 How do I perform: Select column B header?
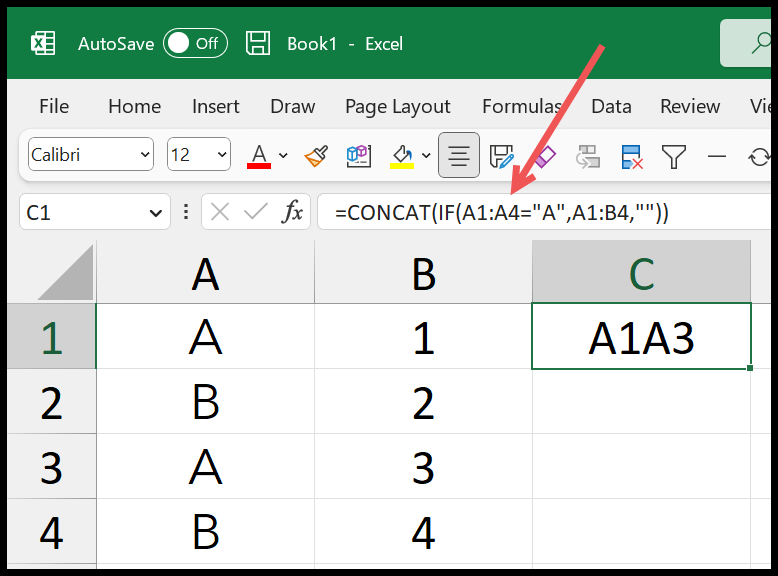(423, 272)
